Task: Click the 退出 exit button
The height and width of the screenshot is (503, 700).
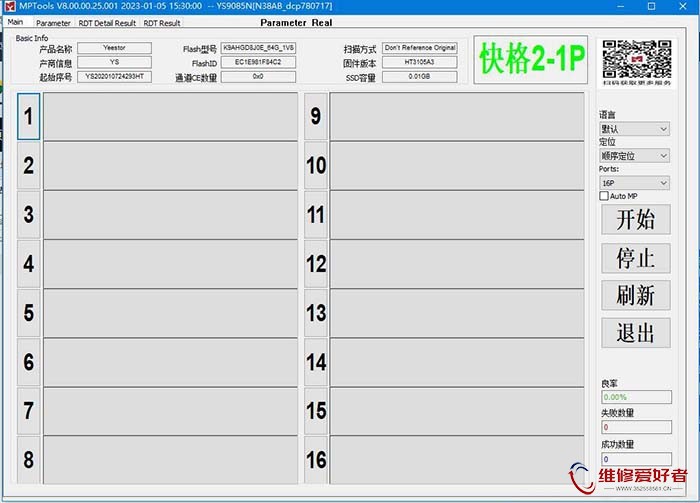Action: pyautogui.click(x=635, y=333)
